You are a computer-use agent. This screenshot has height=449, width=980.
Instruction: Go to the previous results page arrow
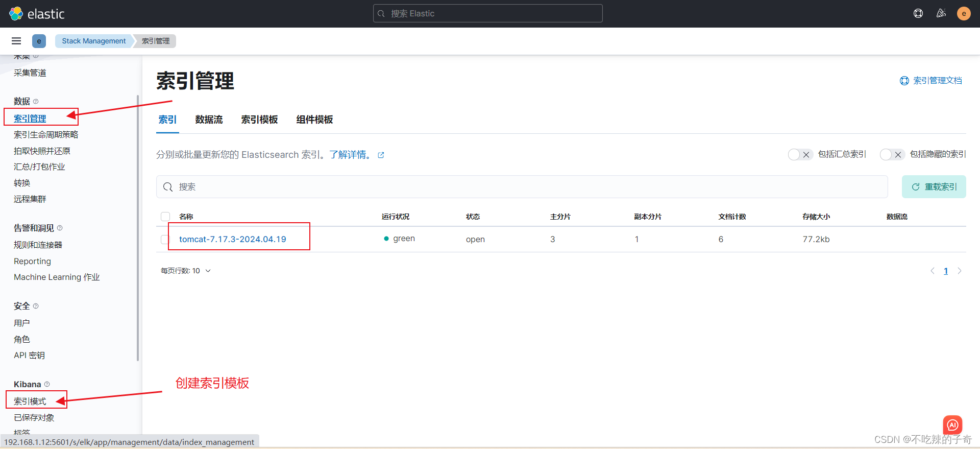point(933,271)
